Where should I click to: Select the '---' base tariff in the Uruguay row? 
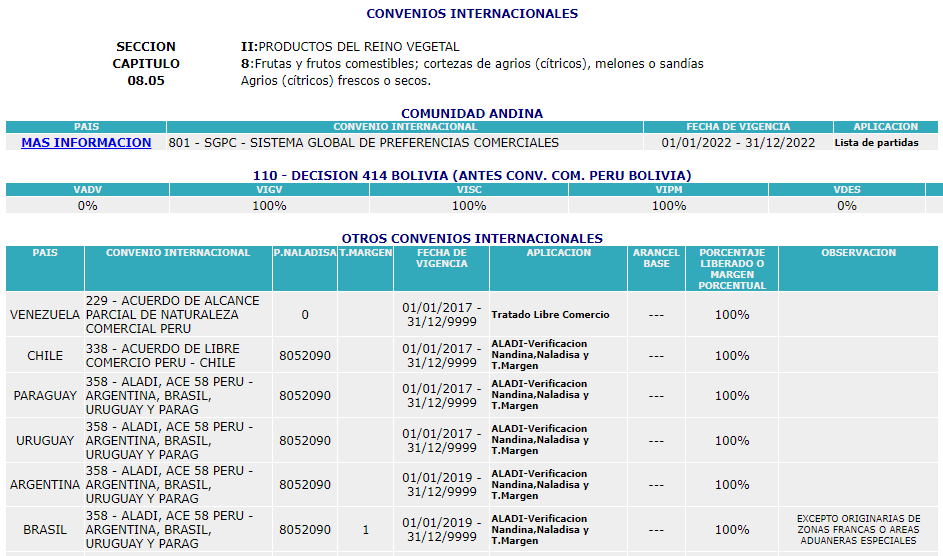point(656,441)
